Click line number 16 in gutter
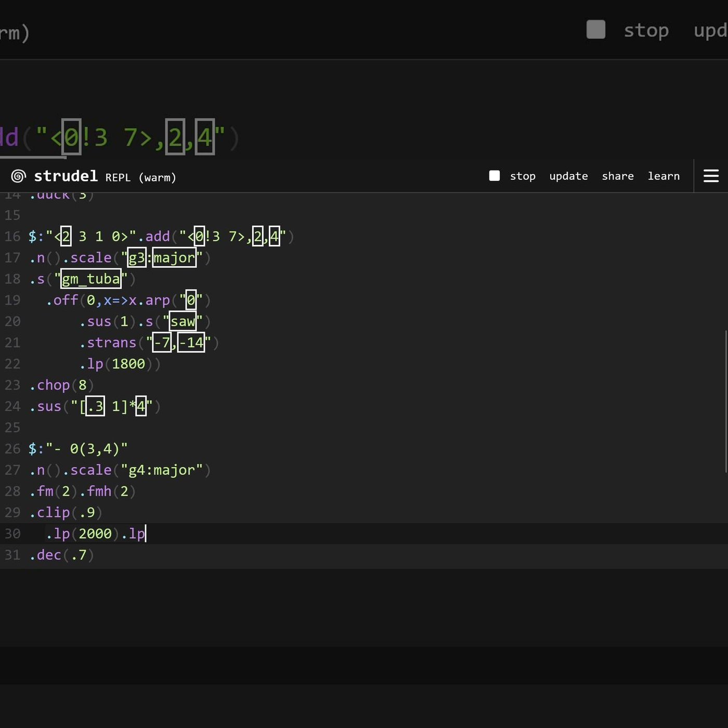 12,237
